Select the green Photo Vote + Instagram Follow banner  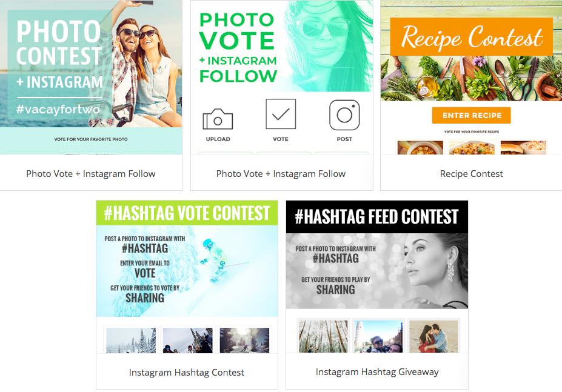click(x=282, y=46)
